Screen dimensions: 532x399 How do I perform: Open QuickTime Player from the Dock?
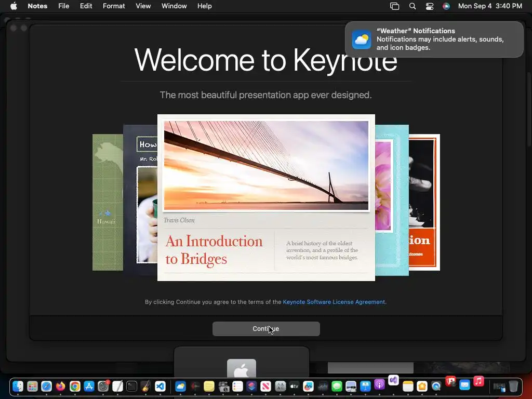tap(436, 386)
